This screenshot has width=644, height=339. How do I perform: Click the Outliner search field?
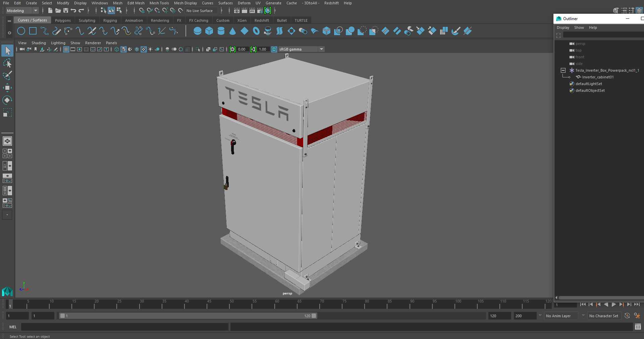click(603, 35)
